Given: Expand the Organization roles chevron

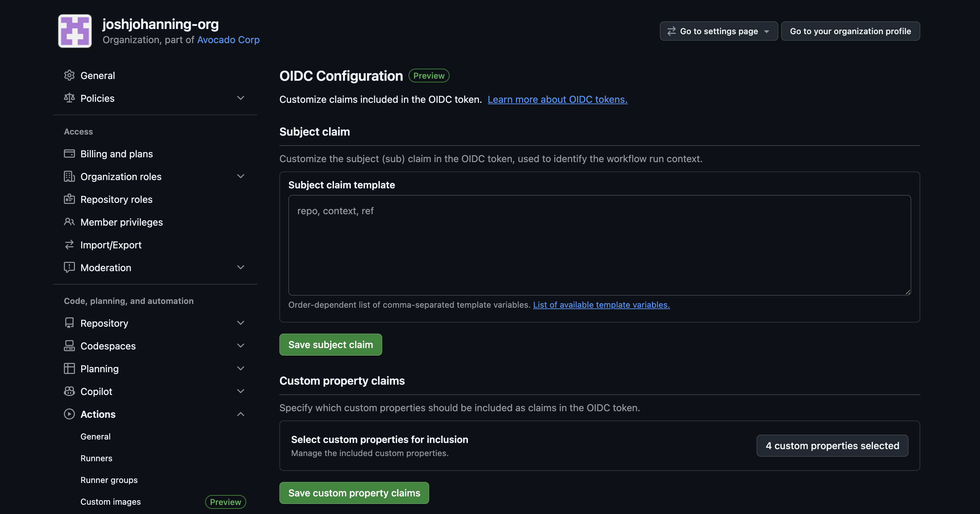Looking at the screenshot, I should (240, 176).
